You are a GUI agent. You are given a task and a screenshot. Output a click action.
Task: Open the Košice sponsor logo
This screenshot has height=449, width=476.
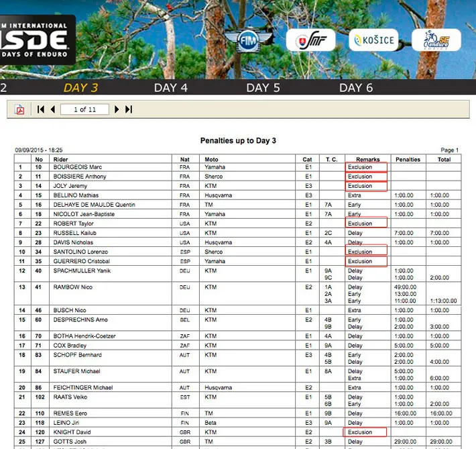(373, 40)
